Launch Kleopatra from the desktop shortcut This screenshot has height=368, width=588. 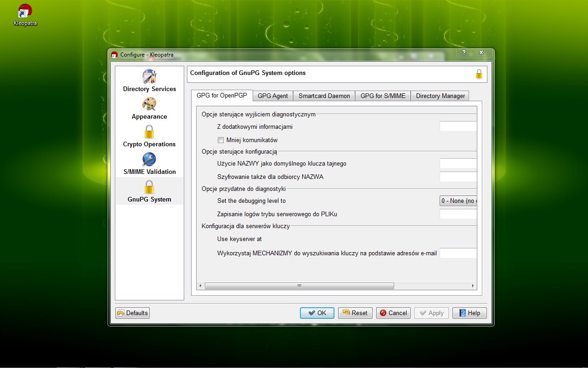25,11
